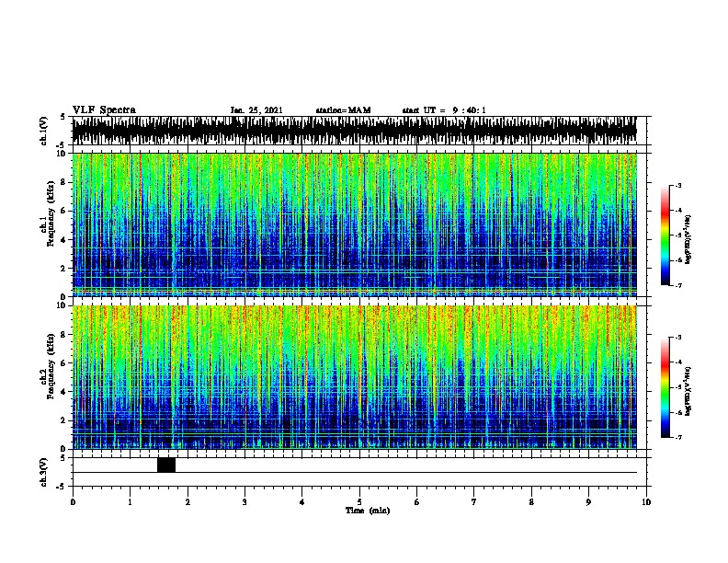Screen dimensions: 728x563
Task: Click the log(PSD) label beside ch.1 color bar
Action: (x=688, y=240)
